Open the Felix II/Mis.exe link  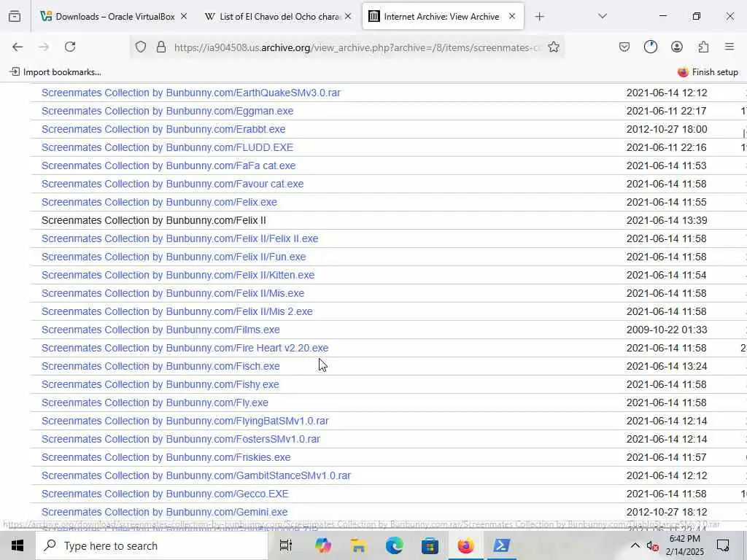[x=173, y=293]
